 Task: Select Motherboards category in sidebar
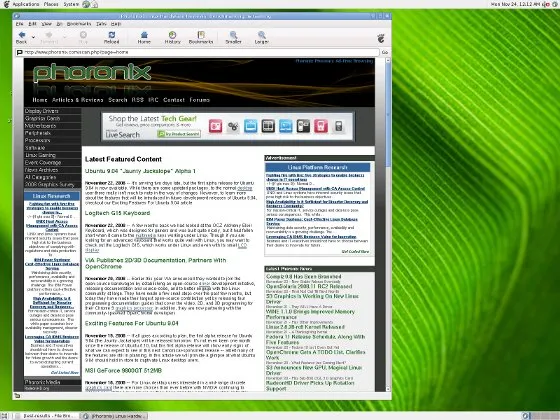52,126
